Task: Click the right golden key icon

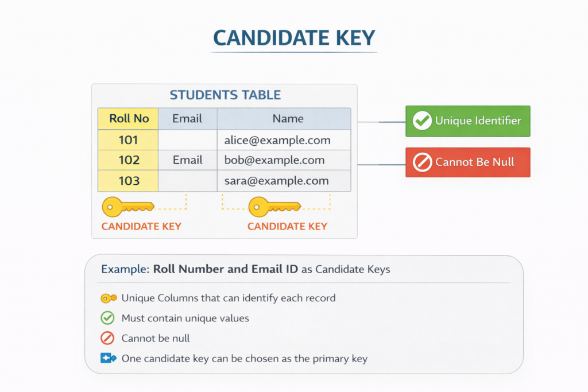Action: 274,206
